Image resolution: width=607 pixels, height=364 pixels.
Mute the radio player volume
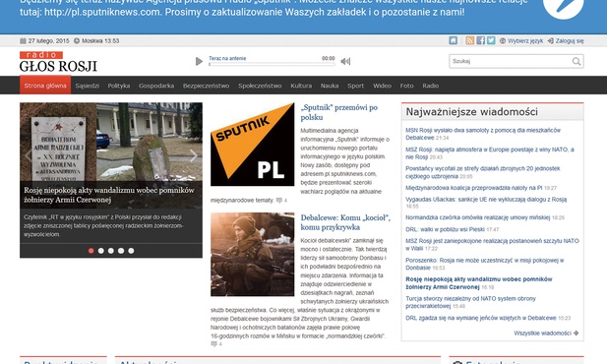click(345, 61)
